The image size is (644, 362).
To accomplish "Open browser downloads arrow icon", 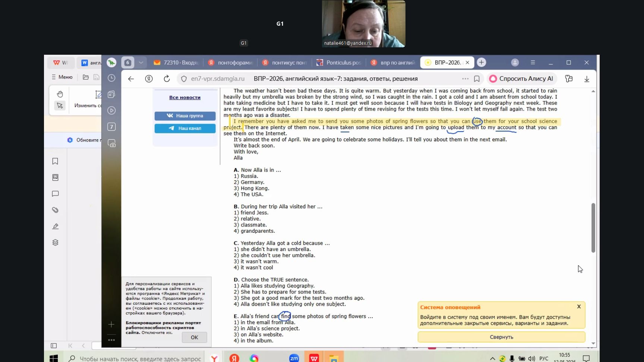I will tap(587, 79).
